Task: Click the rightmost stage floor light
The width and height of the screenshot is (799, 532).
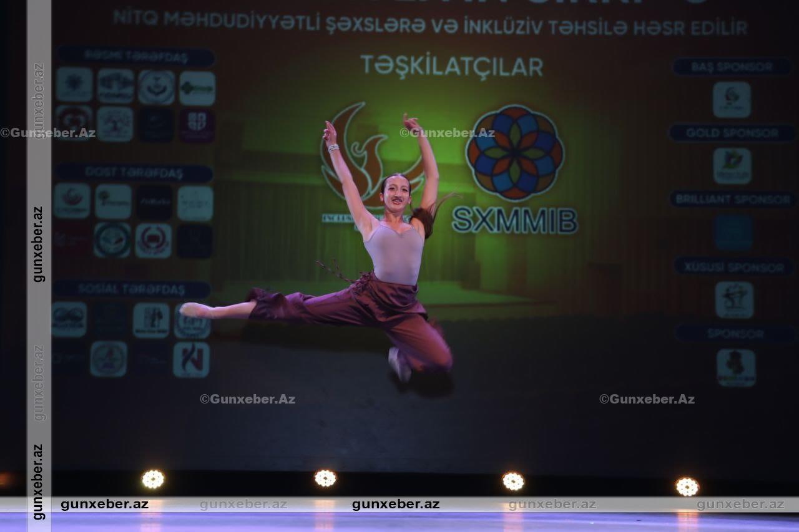Action: 687,486
